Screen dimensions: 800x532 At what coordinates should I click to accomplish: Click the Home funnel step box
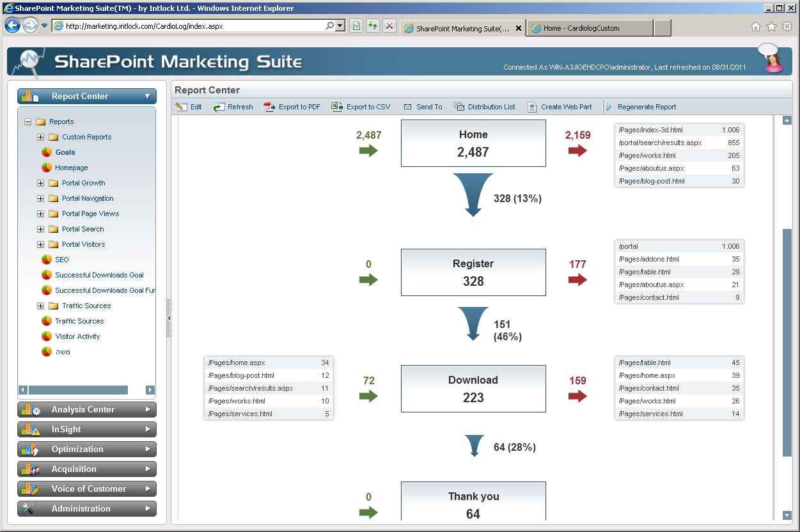coord(473,143)
